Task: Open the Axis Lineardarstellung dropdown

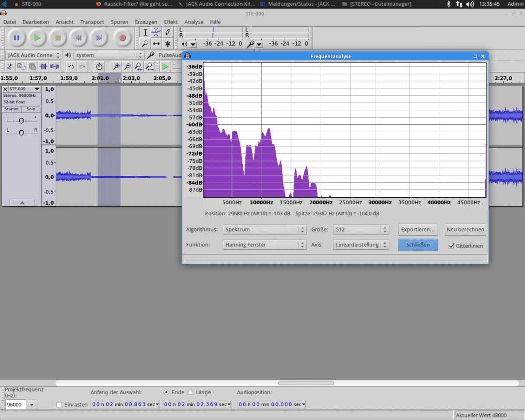Action: [x=361, y=245]
